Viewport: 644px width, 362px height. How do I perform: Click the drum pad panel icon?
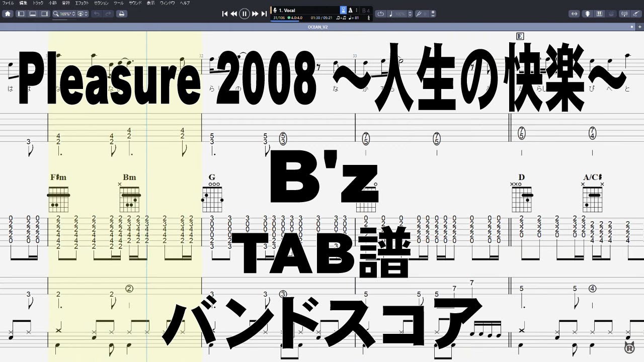point(610,13)
